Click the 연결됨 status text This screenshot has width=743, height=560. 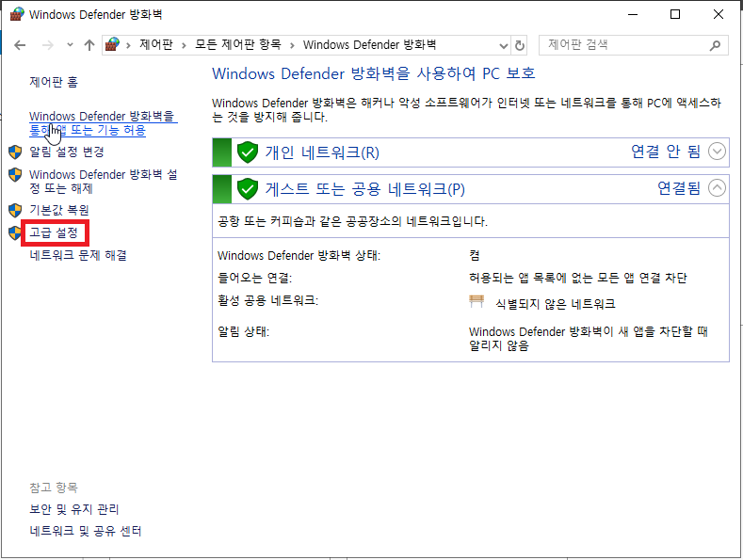pyautogui.click(x=679, y=188)
